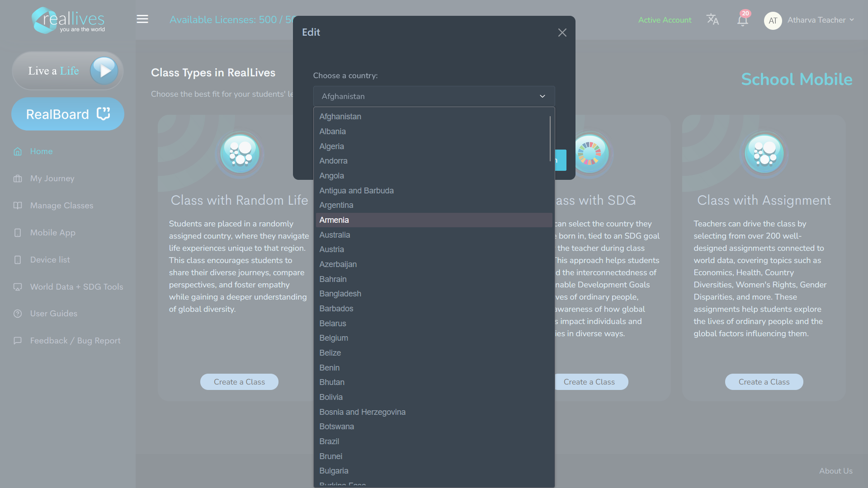
Task: Select Albania from the country list
Action: (434, 131)
